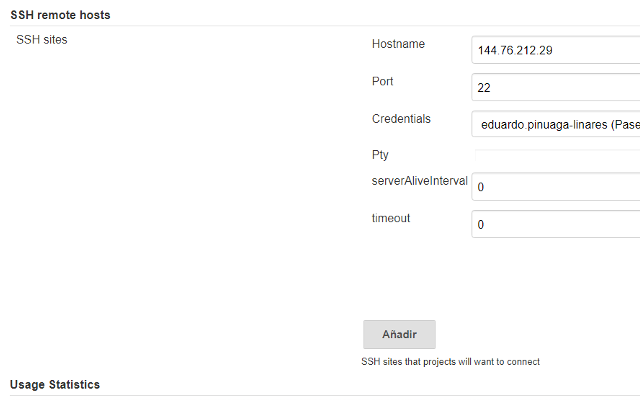This screenshot has height=400, width=640.
Task: Click the Hostname label
Action: 398,44
